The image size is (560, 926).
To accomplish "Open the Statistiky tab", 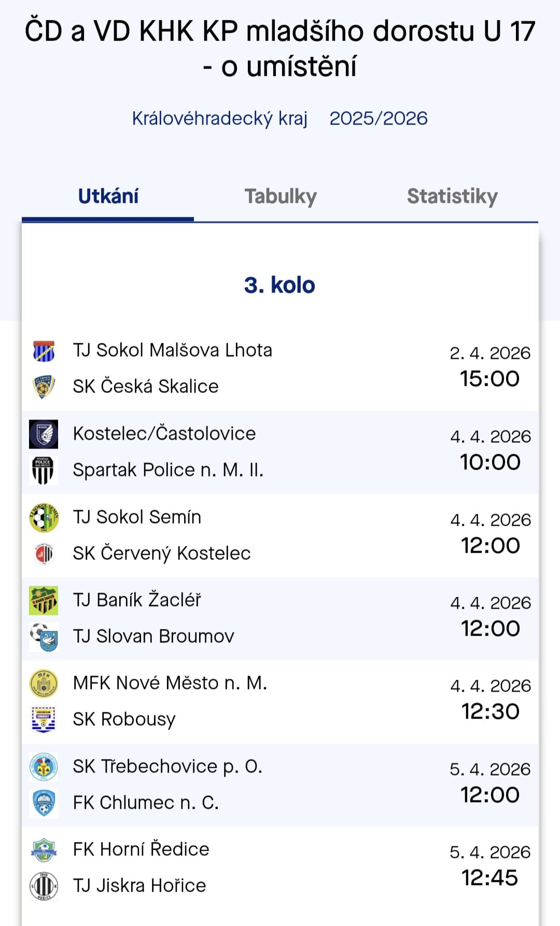I will click(x=452, y=197).
